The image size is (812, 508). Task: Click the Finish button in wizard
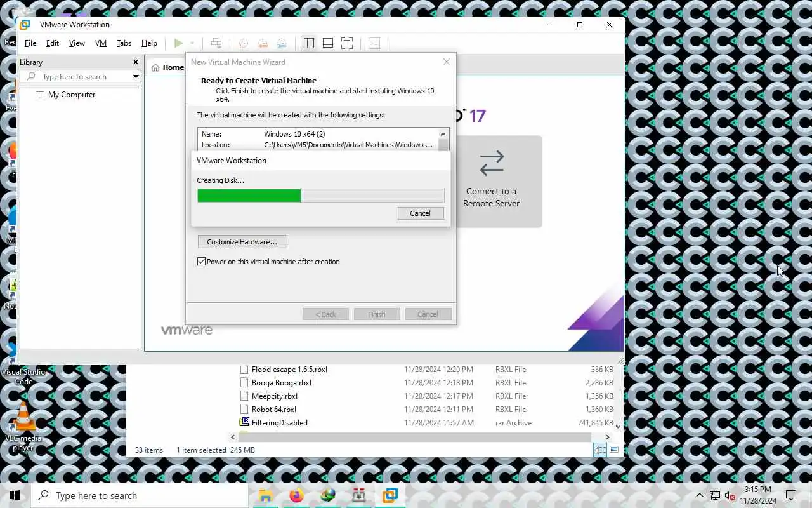377,314
